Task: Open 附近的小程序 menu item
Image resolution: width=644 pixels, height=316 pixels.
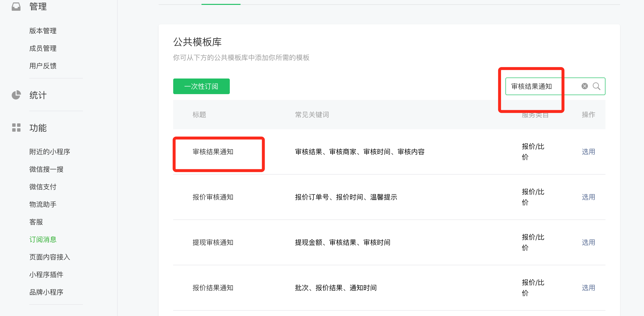Action: pyautogui.click(x=50, y=152)
